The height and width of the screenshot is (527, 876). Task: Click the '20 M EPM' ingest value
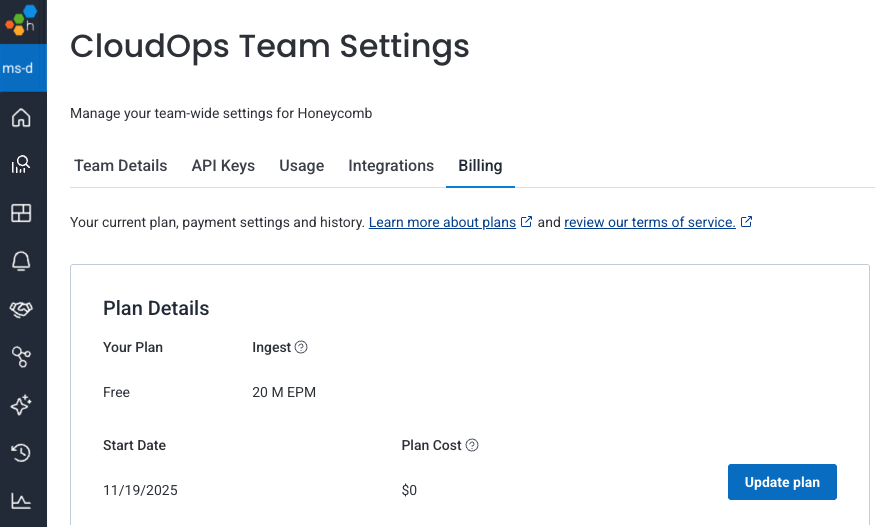pos(284,392)
